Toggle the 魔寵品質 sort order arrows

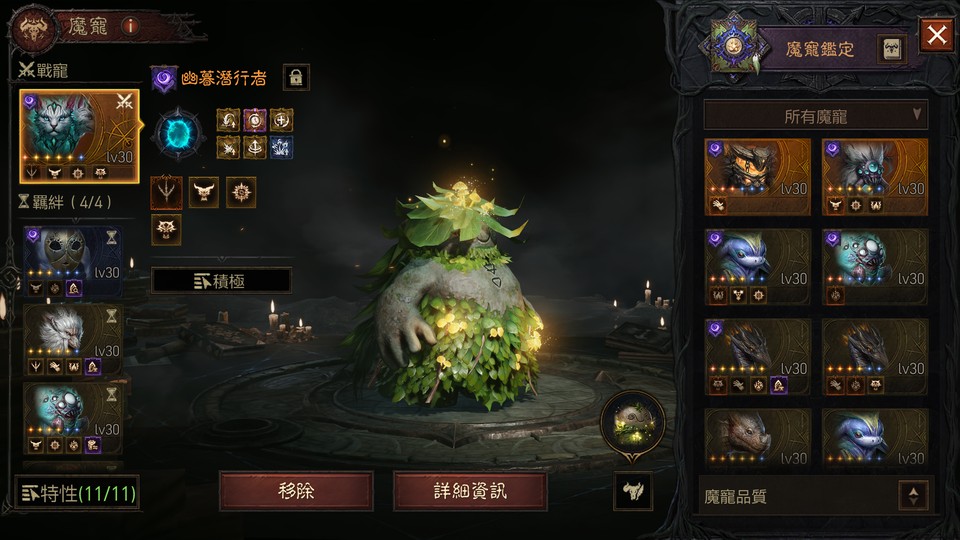tap(913, 496)
